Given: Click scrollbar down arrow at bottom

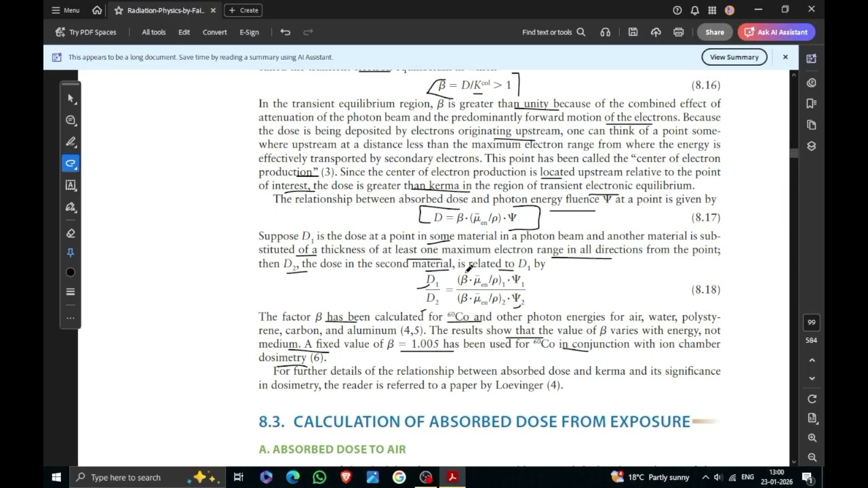Looking at the screenshot, I should tap(794, 462).
